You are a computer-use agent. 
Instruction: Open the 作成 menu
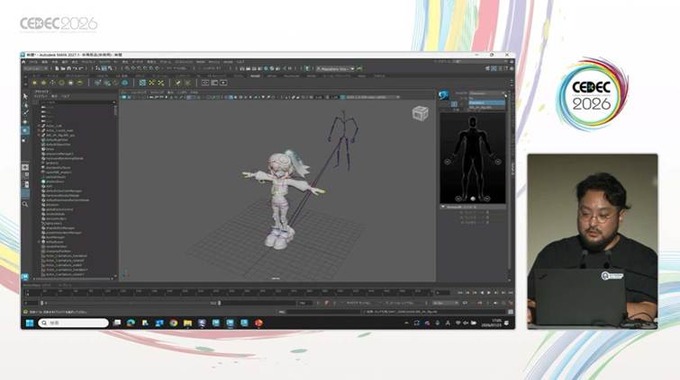click(54, 62)
